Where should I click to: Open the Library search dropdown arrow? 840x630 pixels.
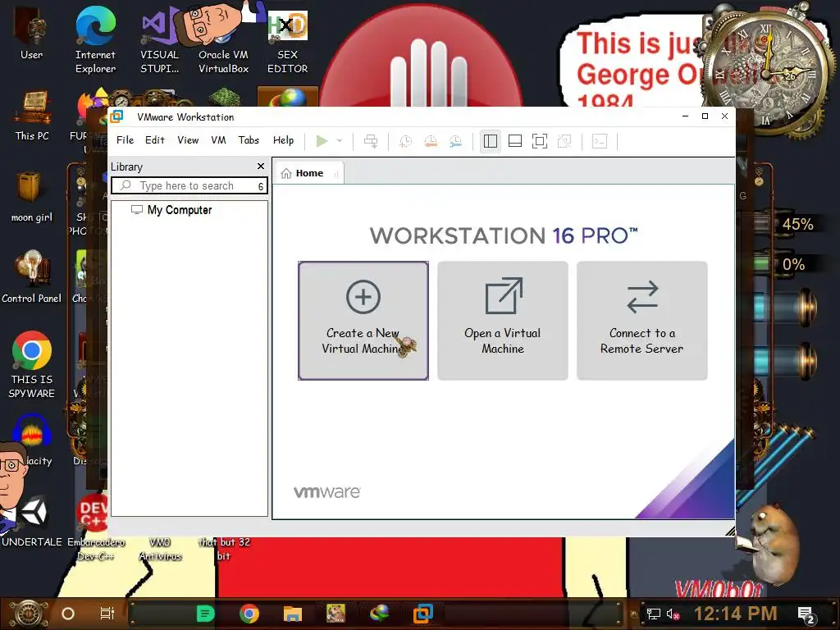coord(261,186)
